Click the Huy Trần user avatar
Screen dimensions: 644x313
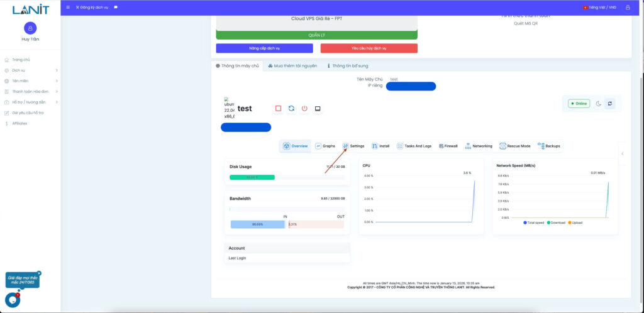tap(30, 28)
